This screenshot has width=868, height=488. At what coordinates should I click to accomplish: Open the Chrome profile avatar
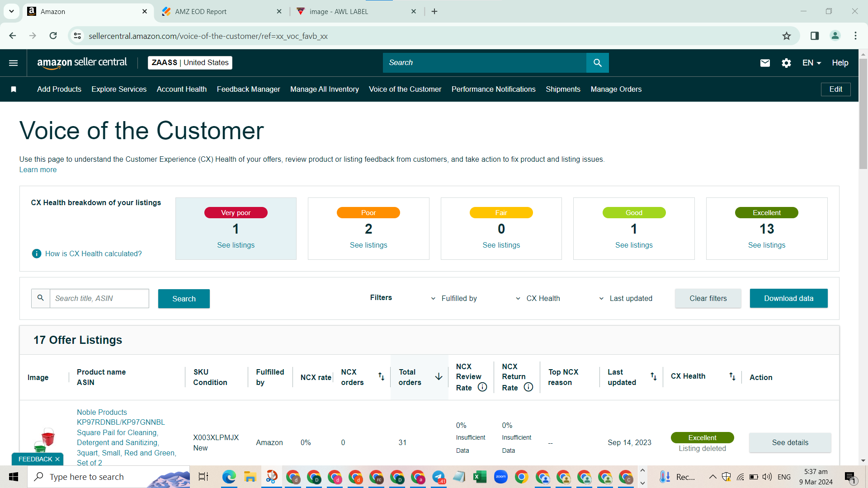(835, 36)
